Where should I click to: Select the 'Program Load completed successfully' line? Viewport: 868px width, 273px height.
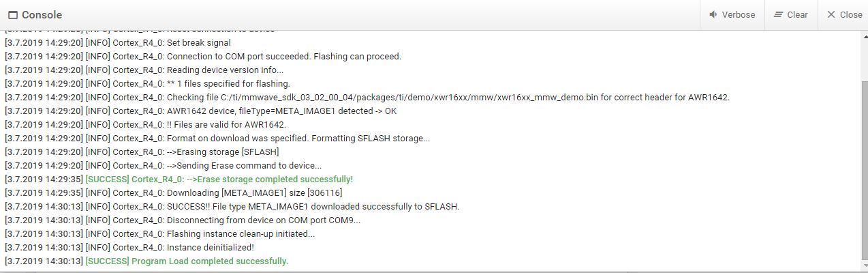pyautogui.click(x=146, y=261)
